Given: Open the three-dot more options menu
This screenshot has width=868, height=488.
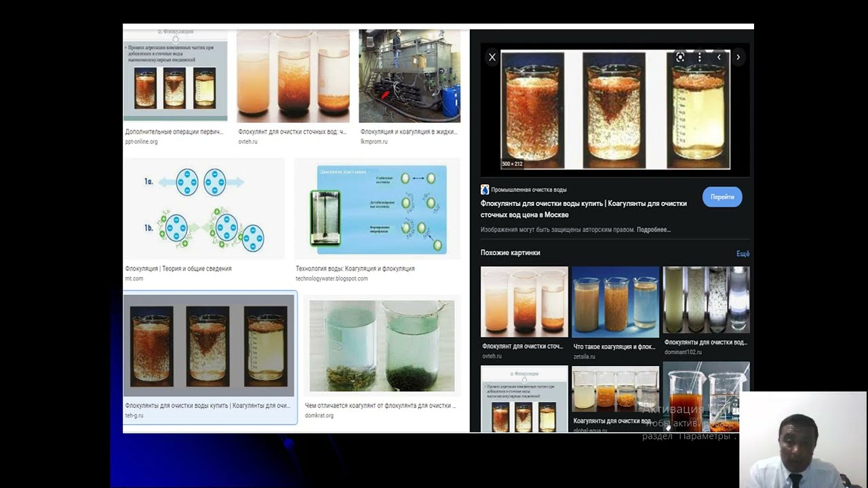Looking at the screenshot, I should tap(699, 58).
